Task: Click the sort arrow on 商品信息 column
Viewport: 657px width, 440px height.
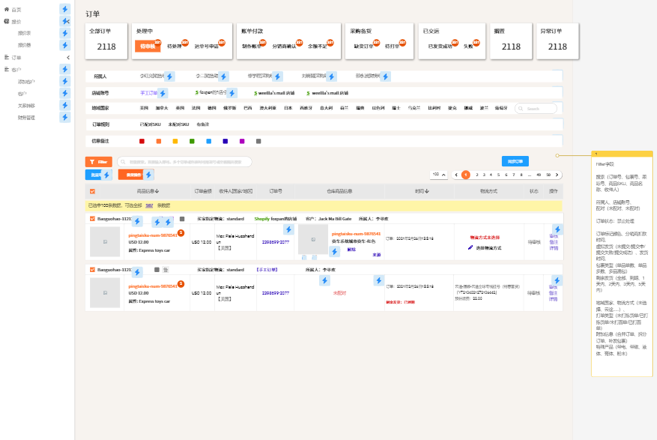Action: (x=161, y=191)
